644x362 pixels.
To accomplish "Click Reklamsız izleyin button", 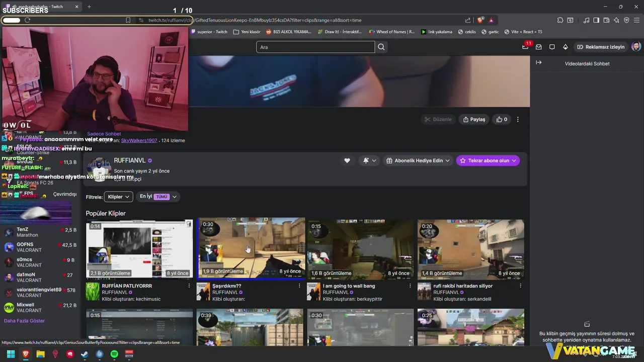I will pyautogui.click(x=601, y=47).
